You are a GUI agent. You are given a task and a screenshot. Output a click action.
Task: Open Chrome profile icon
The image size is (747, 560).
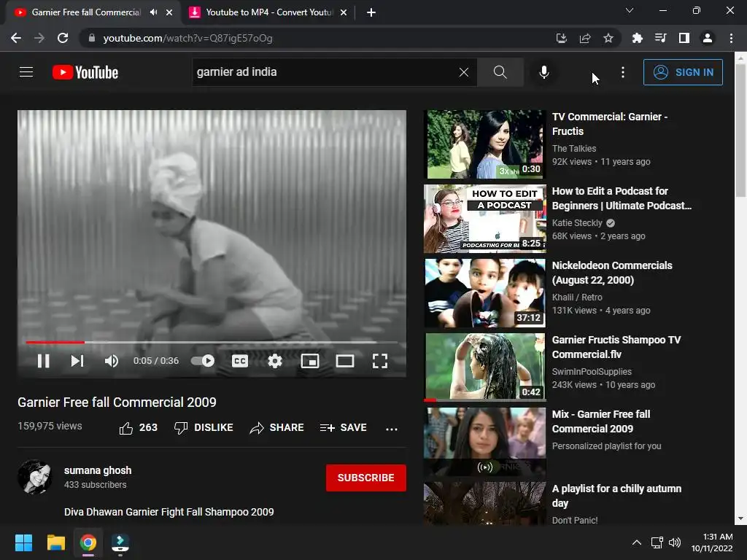[x=708, y=38]
